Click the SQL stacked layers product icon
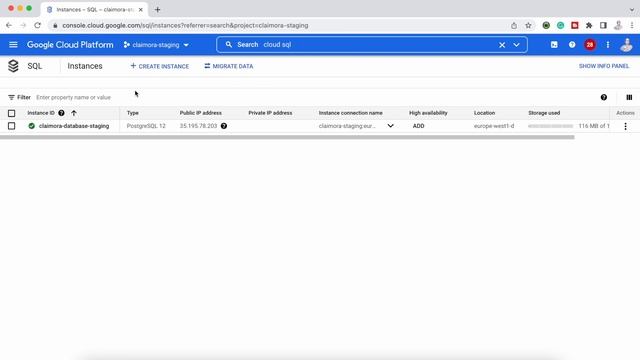Screen dimensions: 640x360 (13, 66)
